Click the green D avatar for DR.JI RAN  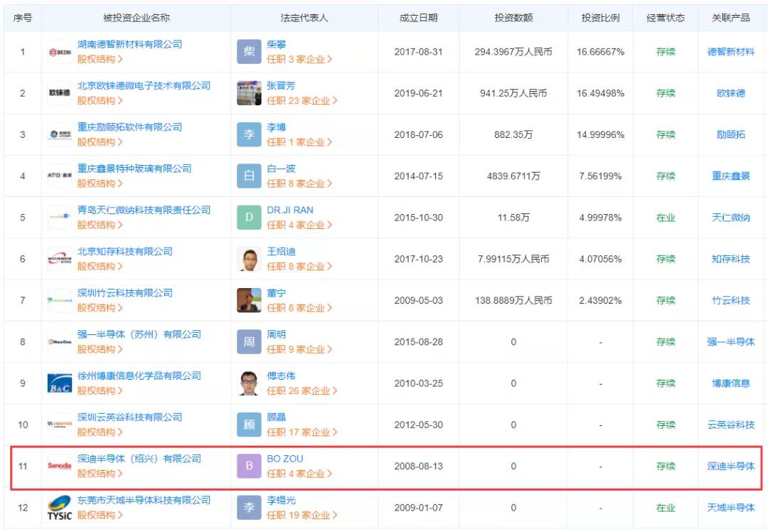(249, 218)
